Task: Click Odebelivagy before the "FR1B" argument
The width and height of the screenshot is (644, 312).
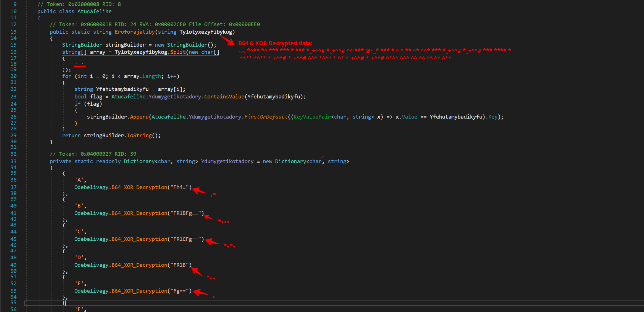Action: [91, 265]
